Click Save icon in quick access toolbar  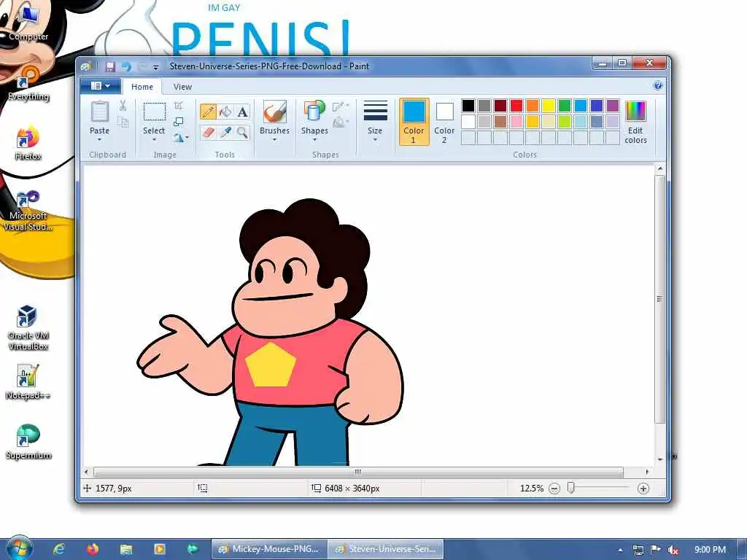click(110, 66)
